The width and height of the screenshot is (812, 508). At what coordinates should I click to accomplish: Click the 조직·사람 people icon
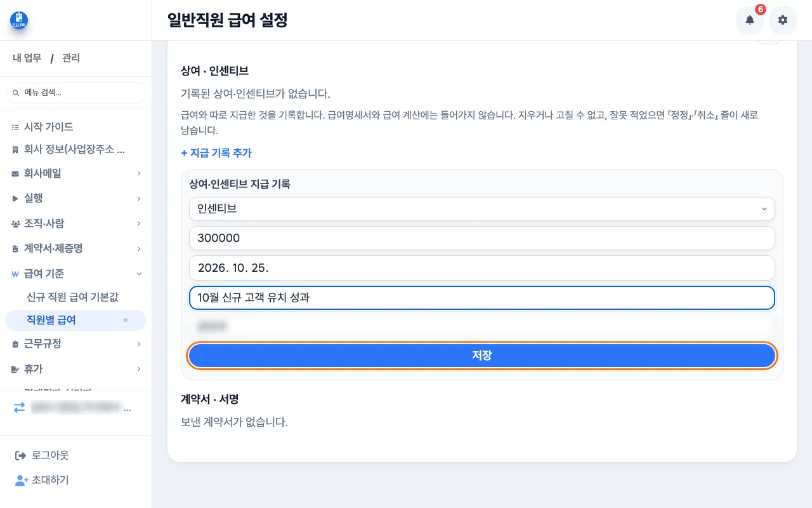(15, 224)
